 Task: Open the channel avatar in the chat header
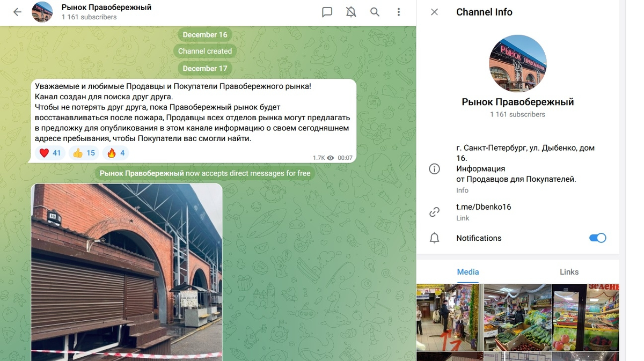[42, 12]
